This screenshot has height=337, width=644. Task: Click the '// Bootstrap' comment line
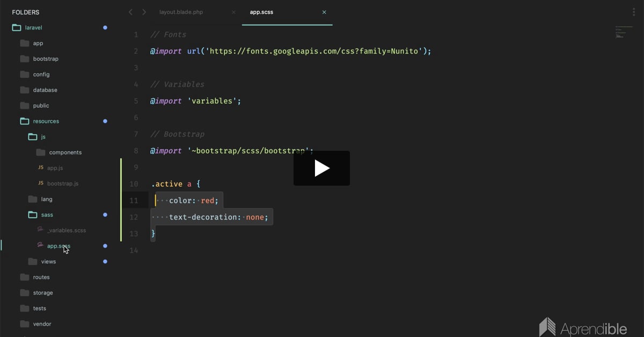(178, 134)
